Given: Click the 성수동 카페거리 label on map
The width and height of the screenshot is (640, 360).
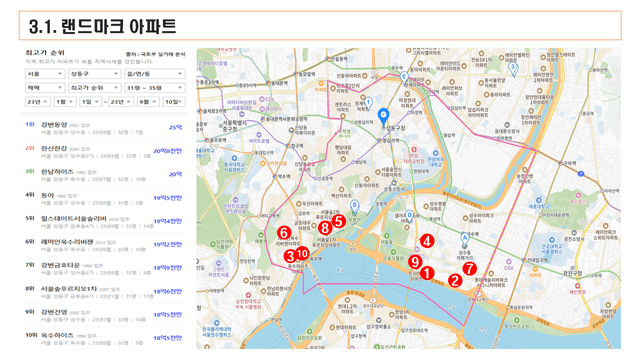Looking at the screenshot, I should (x=465, y=256).
